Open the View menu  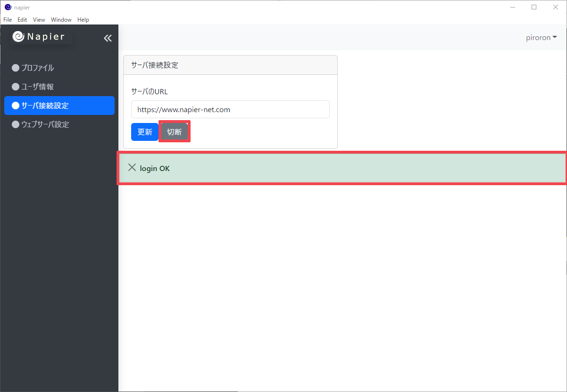39,20
